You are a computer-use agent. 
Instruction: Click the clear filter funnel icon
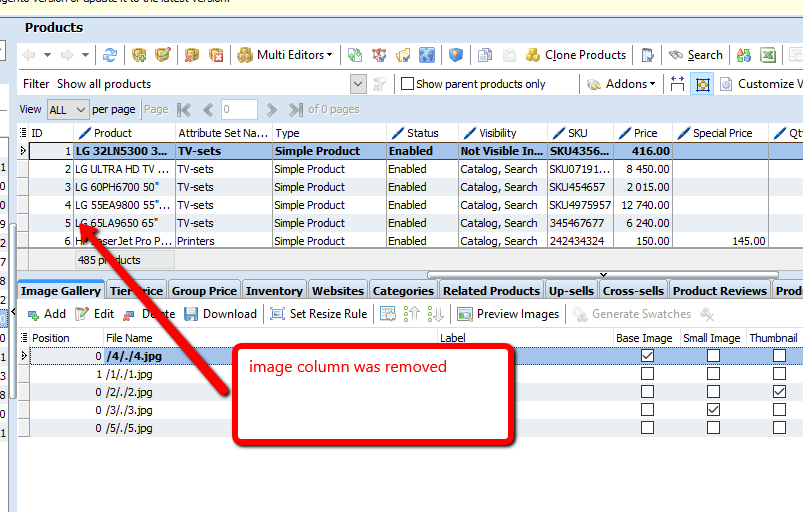379,84
